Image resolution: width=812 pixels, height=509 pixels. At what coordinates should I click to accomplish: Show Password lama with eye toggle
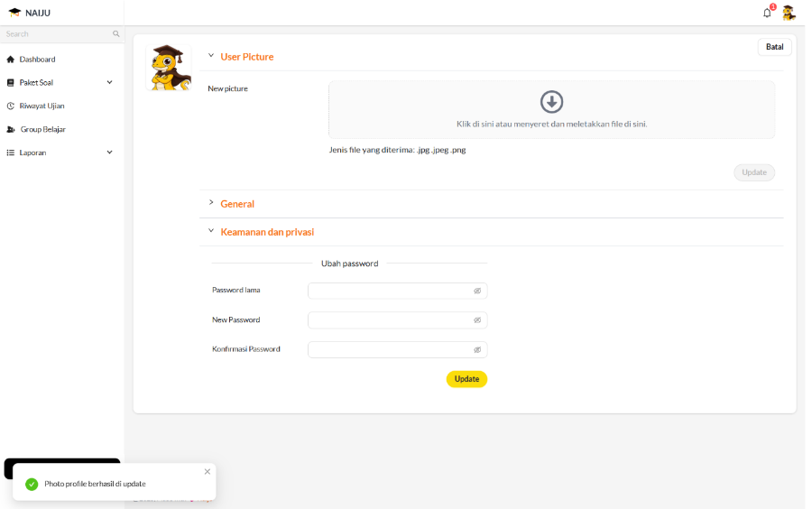click(x=477, y=291)
